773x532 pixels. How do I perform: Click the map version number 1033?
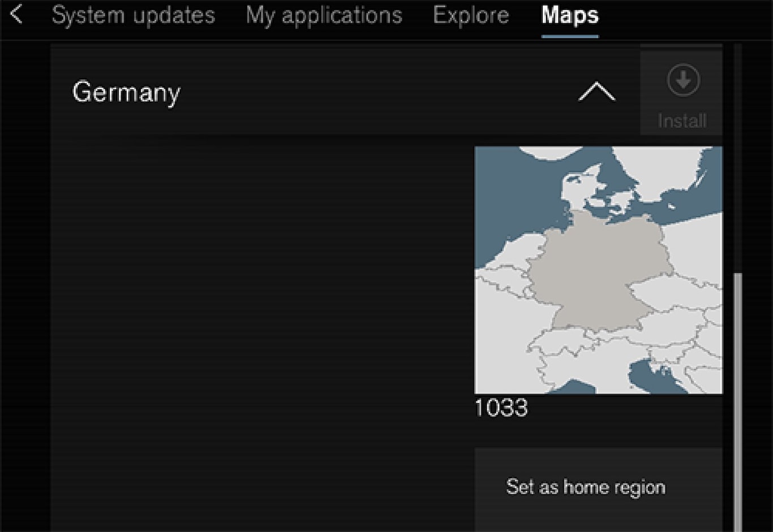[x=501, y=408]
